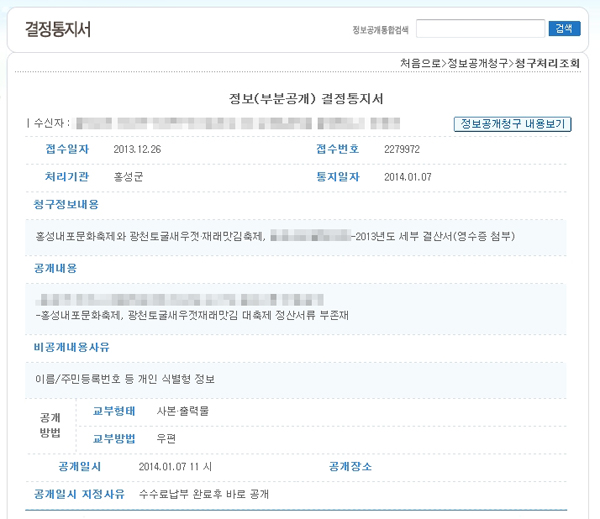Click the 공개장소 label

[351, 467]
